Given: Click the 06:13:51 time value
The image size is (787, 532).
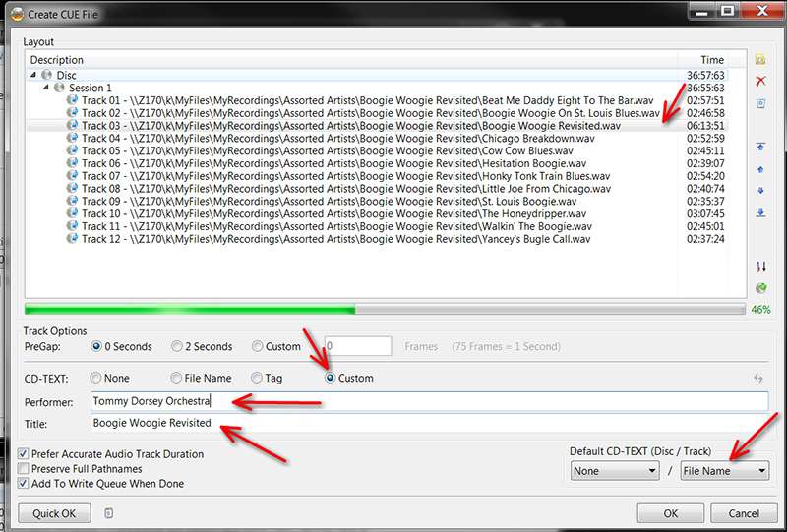Looking at the screenshot, I should (705, 126).
